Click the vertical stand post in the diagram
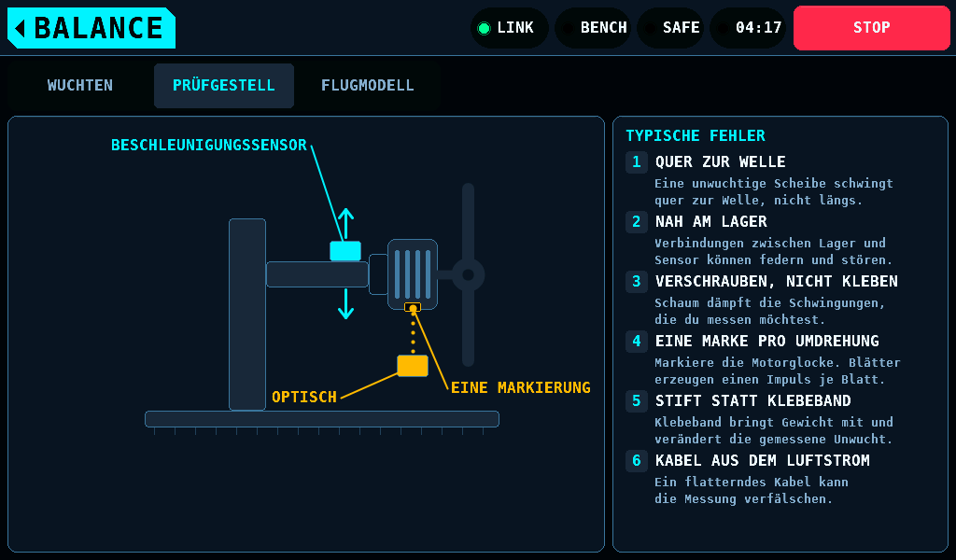 tap(246, 315)
